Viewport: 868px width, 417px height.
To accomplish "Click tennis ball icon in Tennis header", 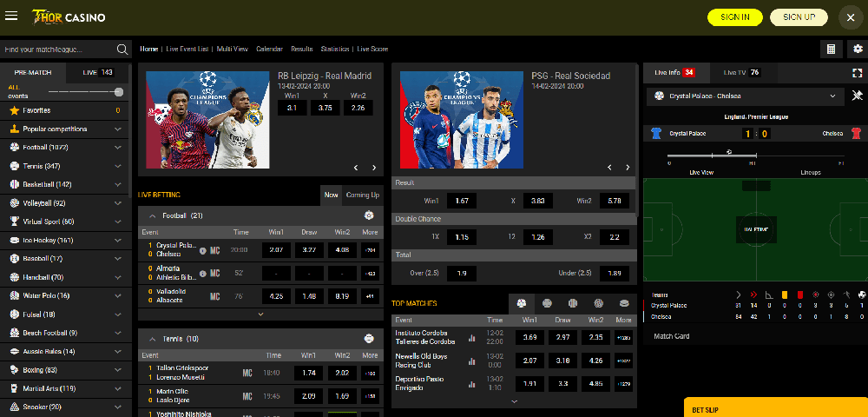I will (x=369, y=338).
